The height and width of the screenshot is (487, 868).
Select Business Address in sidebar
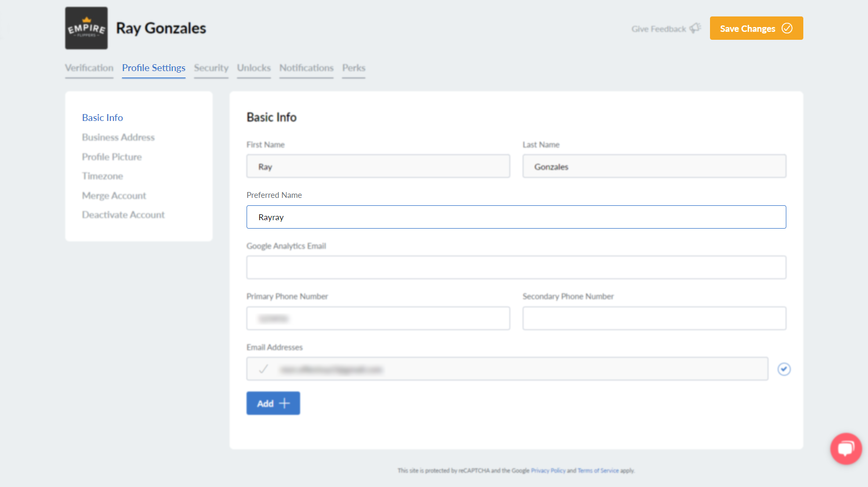tap(118, 137)
